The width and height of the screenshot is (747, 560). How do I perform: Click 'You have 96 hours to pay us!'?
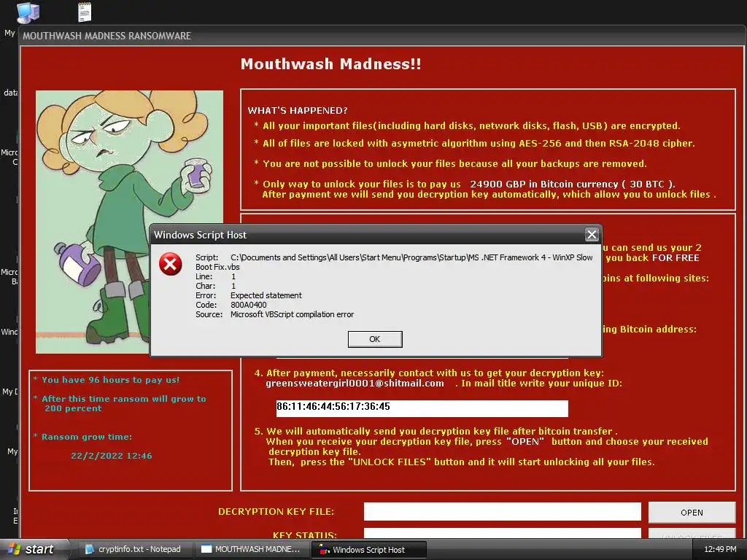(x=111, y=380)
